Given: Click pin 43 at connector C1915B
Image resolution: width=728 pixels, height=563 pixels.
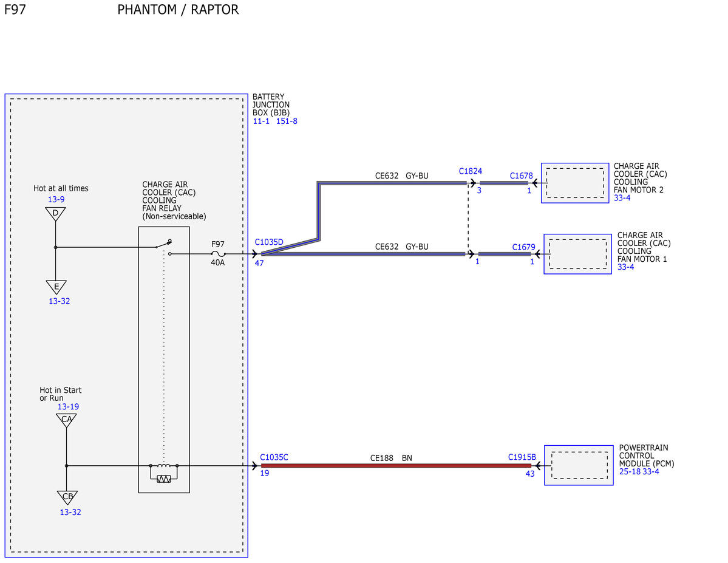Looking at the screenshot, I should pos(529,474).
